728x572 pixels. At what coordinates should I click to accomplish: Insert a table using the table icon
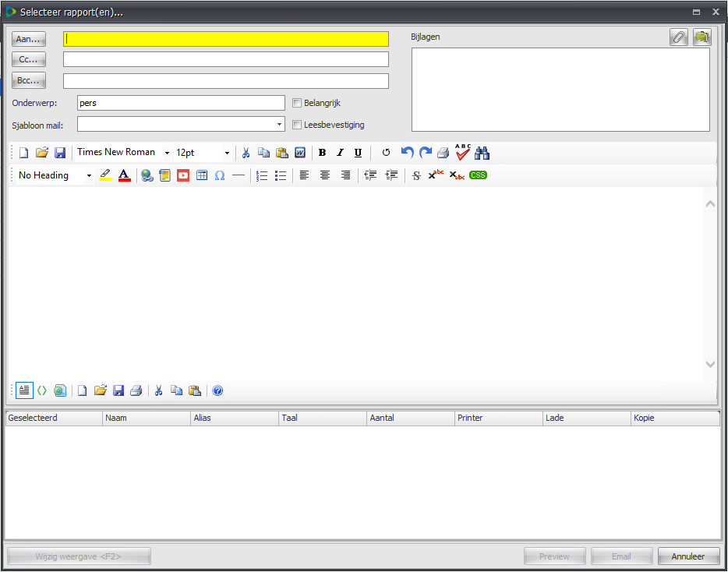point(202,175)
